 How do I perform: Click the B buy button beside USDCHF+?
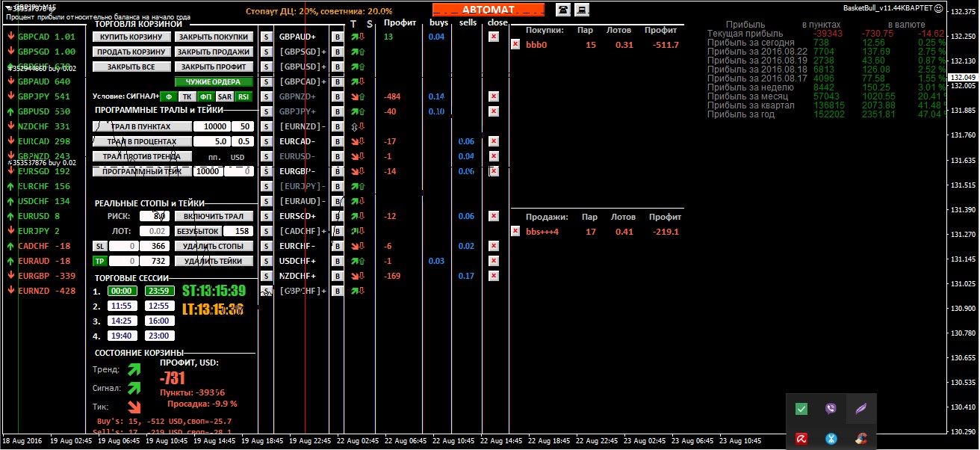(337, 261)
